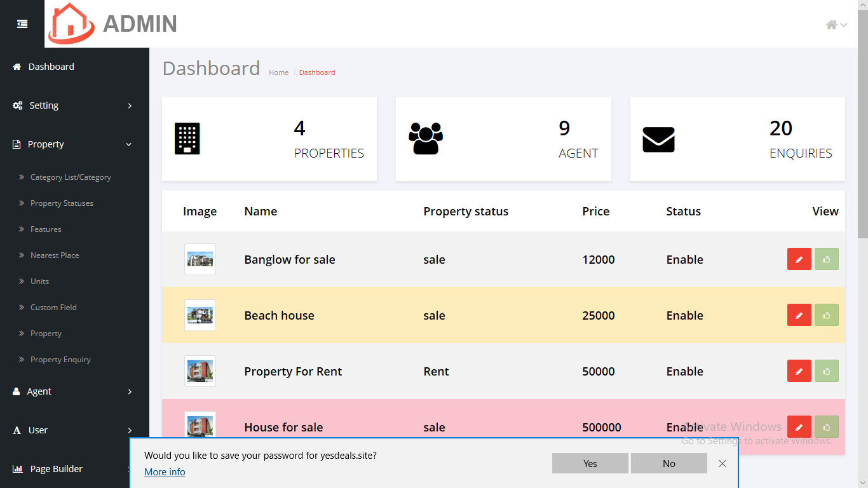The height and width of the screenshot is (488, 868).
Task: Click No on the save password prompt
Action: (668, 463)
